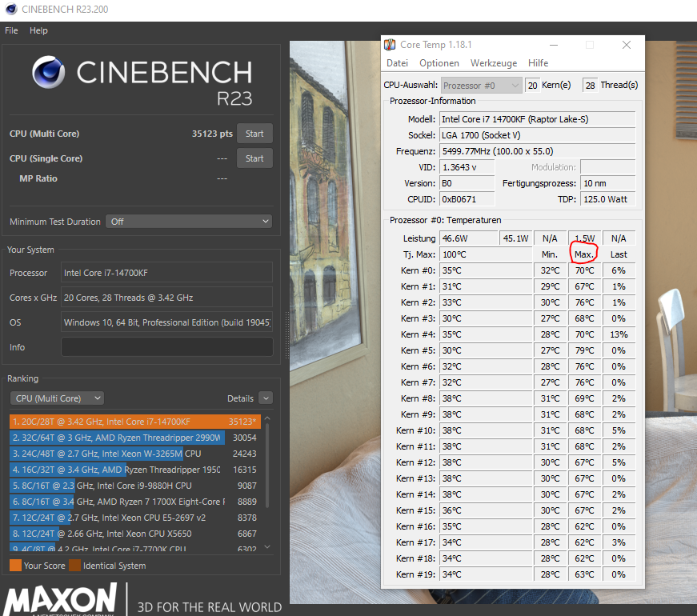Click scroll-down arrow of ranking list
Image resolution: width=697 pixels, height=616 pixels.
(267, 547)
